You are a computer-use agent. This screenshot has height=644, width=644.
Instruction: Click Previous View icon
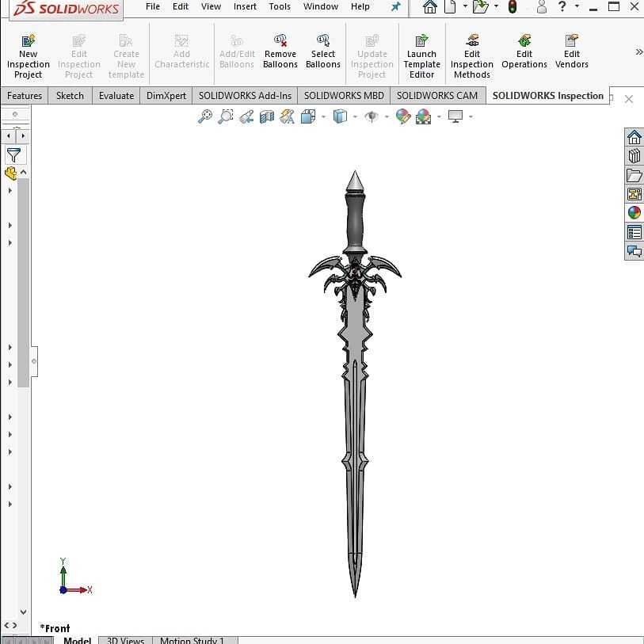click(x=246, y=116)
